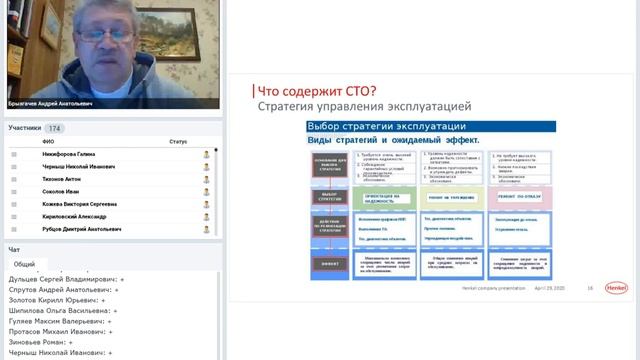Screen dimensions: 640x360
Task: Click the small square beside Тихонов Антон
Action: coord(14,180)
